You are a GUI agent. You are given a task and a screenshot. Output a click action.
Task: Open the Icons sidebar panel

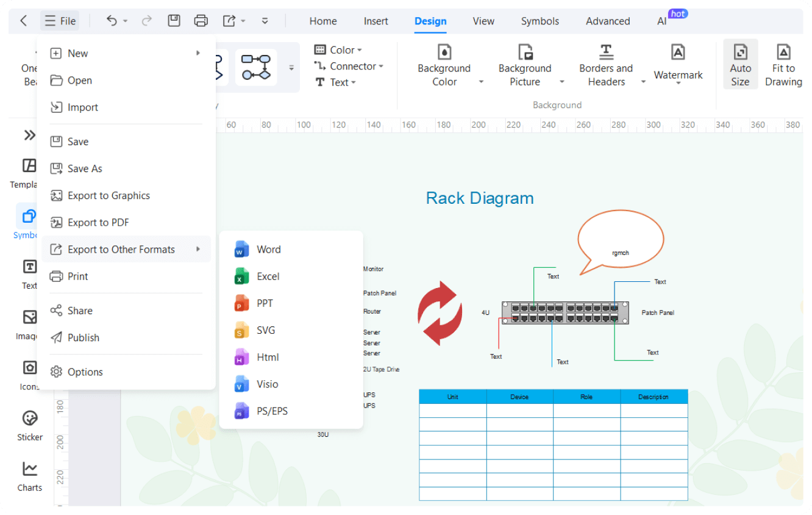point(29,375)
